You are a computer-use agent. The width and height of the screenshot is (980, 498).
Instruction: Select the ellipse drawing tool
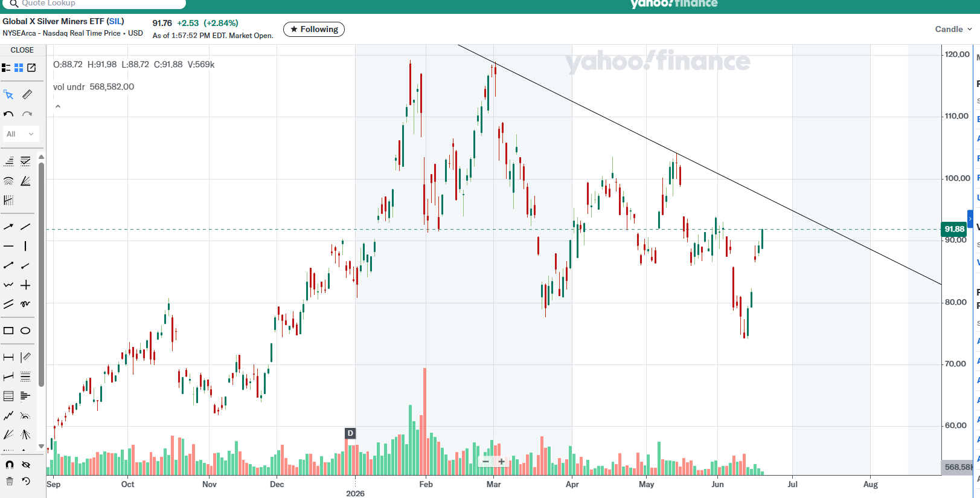(25, 331)
